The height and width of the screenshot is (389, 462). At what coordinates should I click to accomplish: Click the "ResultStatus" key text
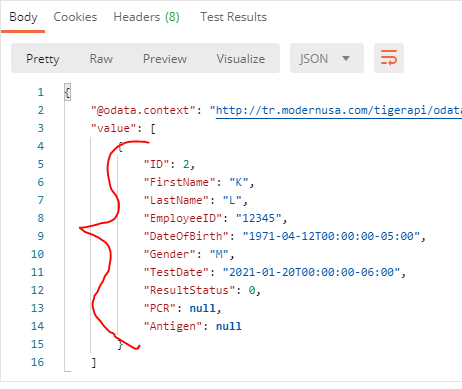point(189,290)
